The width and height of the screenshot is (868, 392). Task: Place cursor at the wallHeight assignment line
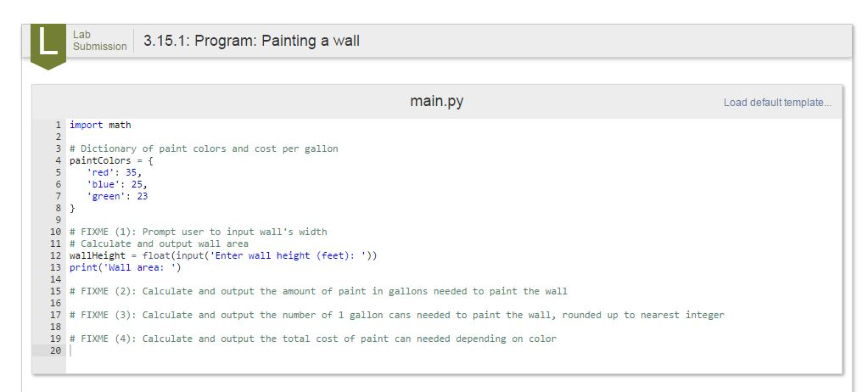tap(223, 255)
